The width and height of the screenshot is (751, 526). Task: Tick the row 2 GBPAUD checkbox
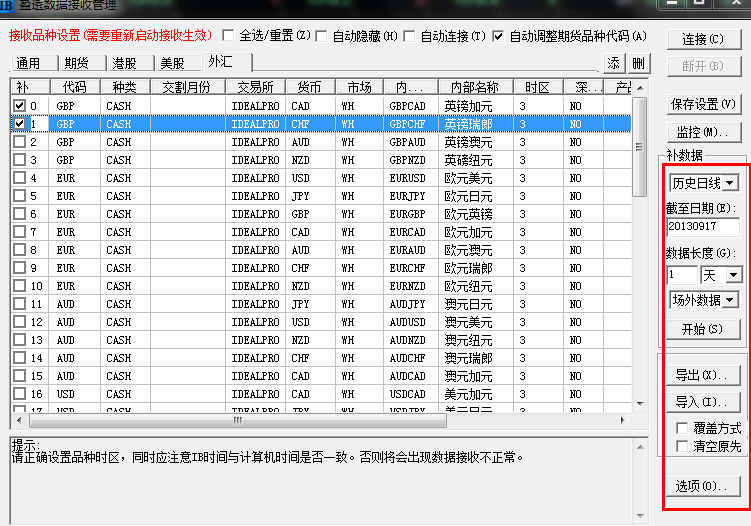(19, 142)
